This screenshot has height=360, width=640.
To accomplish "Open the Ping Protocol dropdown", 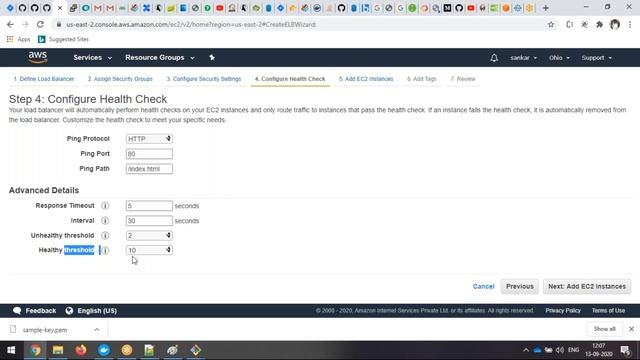I will tap(149, 139).
